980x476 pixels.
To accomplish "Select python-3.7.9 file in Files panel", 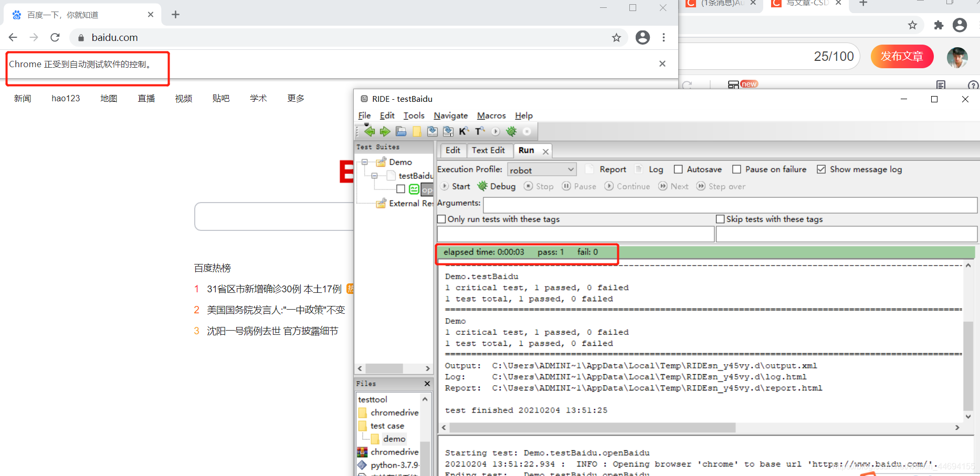I will (395, 465).
